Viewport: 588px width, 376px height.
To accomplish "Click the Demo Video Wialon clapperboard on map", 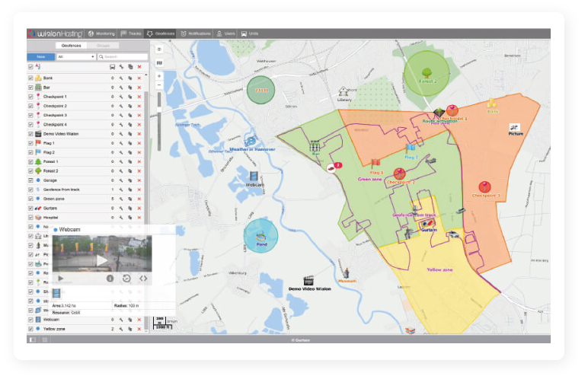I will pos(308,280).
